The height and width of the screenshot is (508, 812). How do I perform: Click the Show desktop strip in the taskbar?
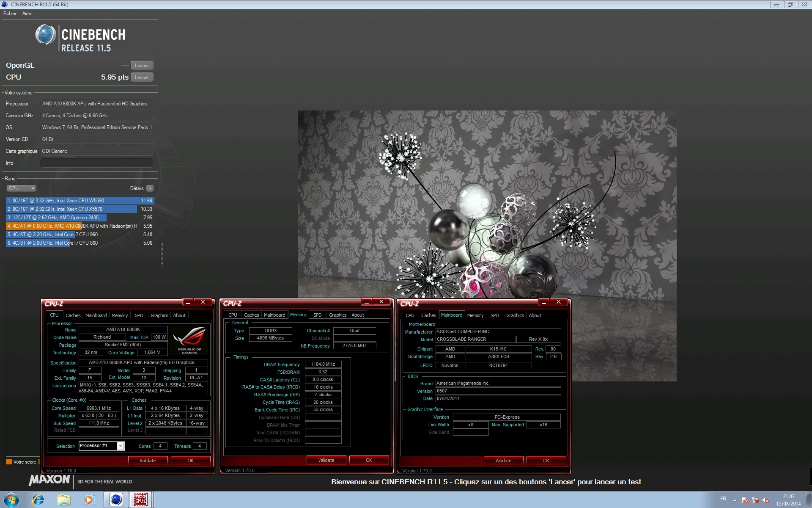click(x=809, y=500)
